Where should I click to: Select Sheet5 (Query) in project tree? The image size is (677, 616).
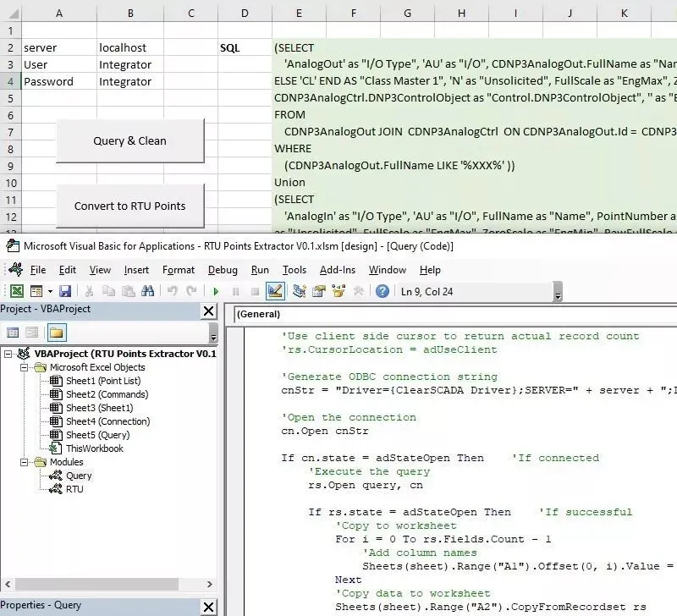[x=97, y=435]
